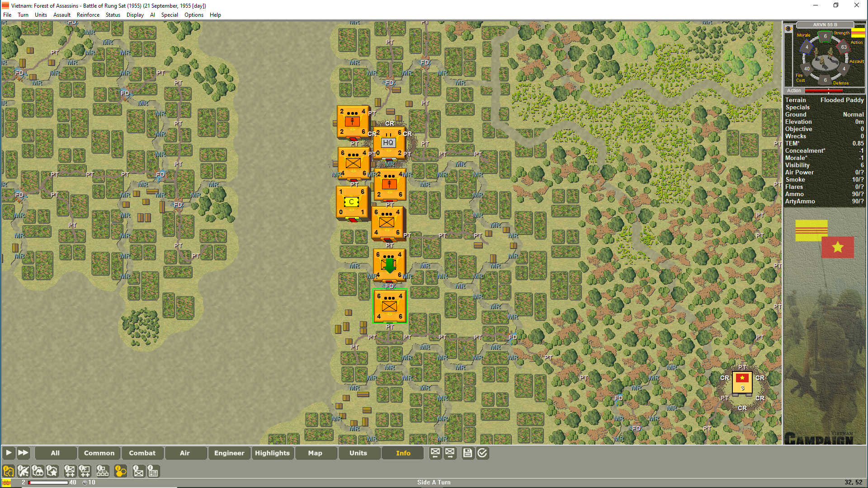Screen dimensions: 868x488
Task: Click the save floppy disk icon
Action: pyautogui.click(x=467, y=453)
